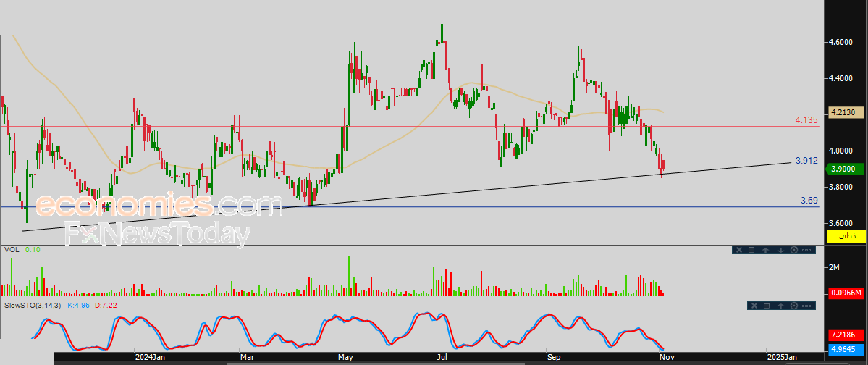Click the Sep date axis label
The width and height of the screenshot is (868, 365).
coord(554,357)
